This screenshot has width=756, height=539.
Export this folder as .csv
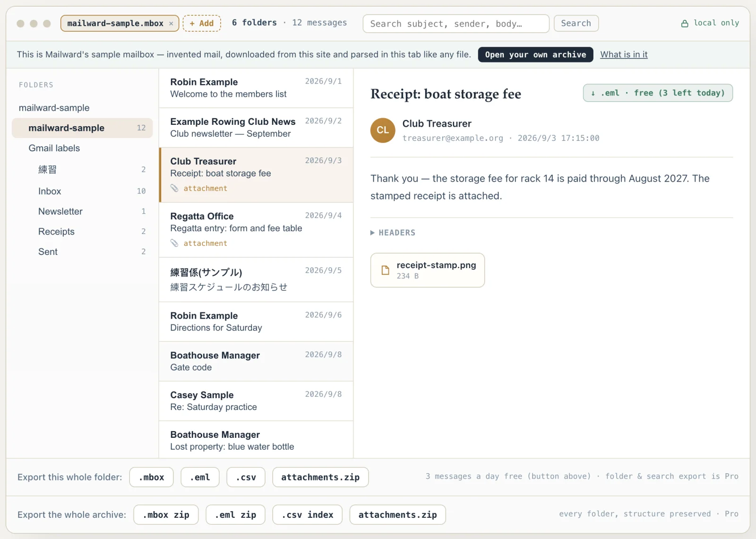pyautogui.click(x=246, y=477)
